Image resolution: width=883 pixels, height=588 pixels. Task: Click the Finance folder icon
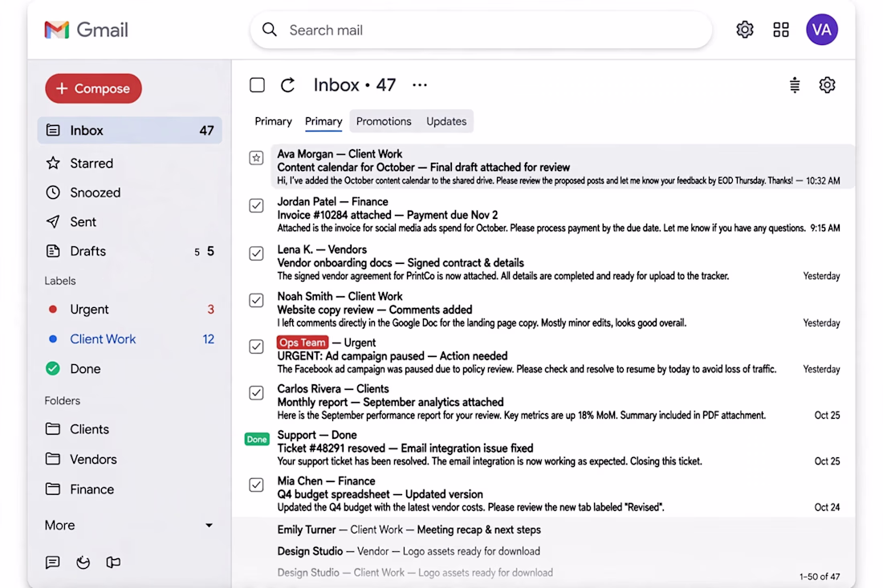pos(53,489)
